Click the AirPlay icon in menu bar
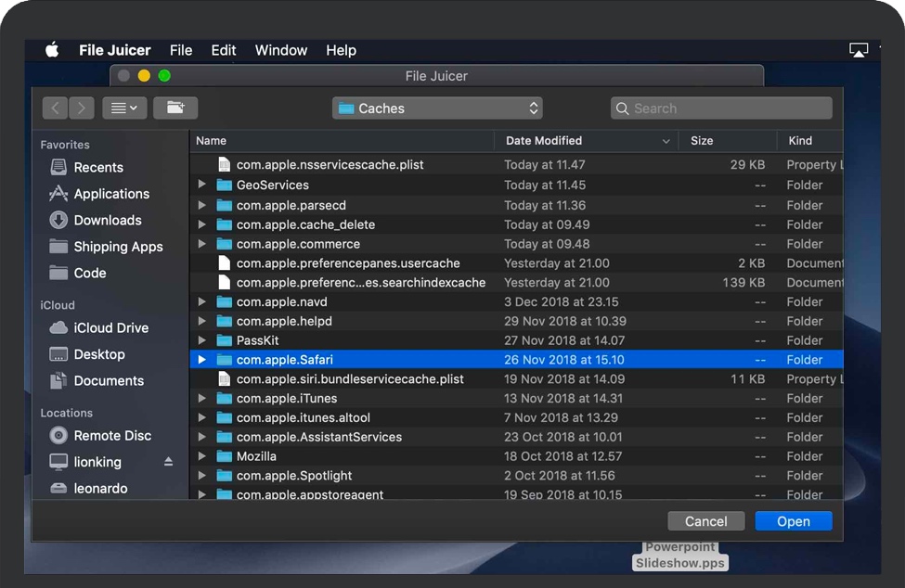 click(x=859, y=50)
